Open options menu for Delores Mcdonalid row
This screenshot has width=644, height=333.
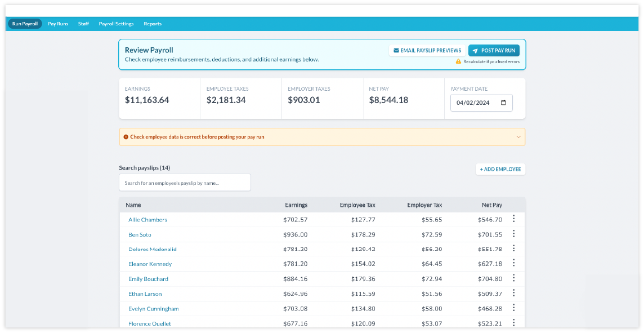coord(513,248)
